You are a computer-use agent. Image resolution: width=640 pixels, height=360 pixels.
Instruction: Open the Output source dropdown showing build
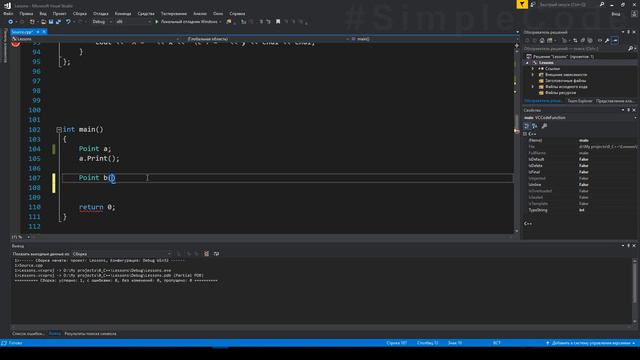[122, 254]
